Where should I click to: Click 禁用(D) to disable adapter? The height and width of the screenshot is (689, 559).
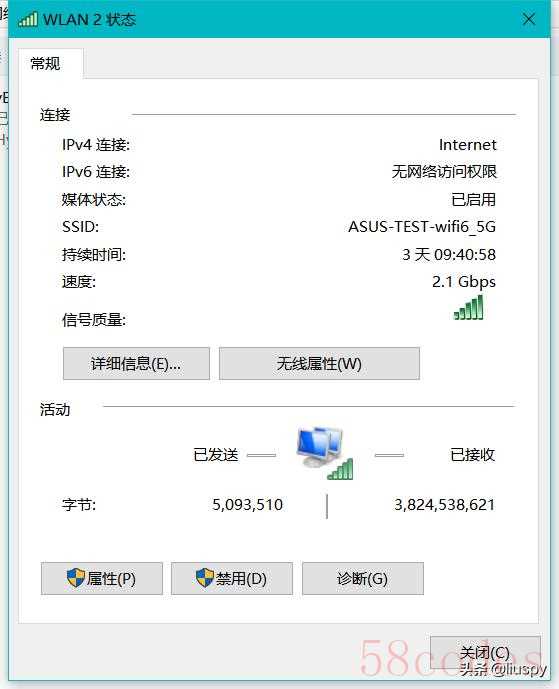point(232,578)
